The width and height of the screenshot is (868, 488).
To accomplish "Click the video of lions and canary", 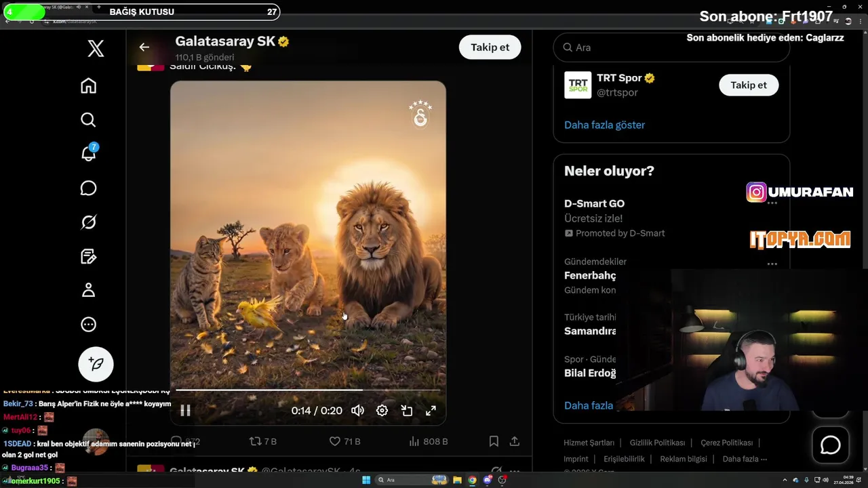I will [x=308, y=253].
